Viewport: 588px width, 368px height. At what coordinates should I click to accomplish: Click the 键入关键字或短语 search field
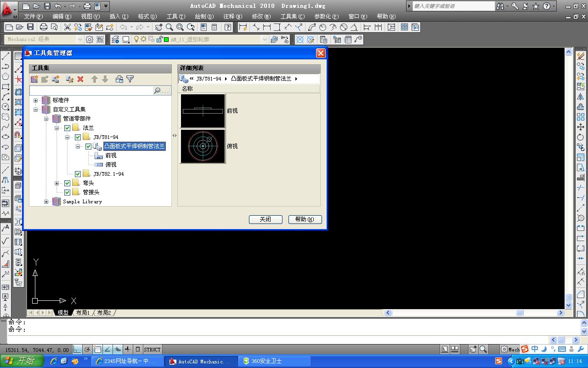454,6
